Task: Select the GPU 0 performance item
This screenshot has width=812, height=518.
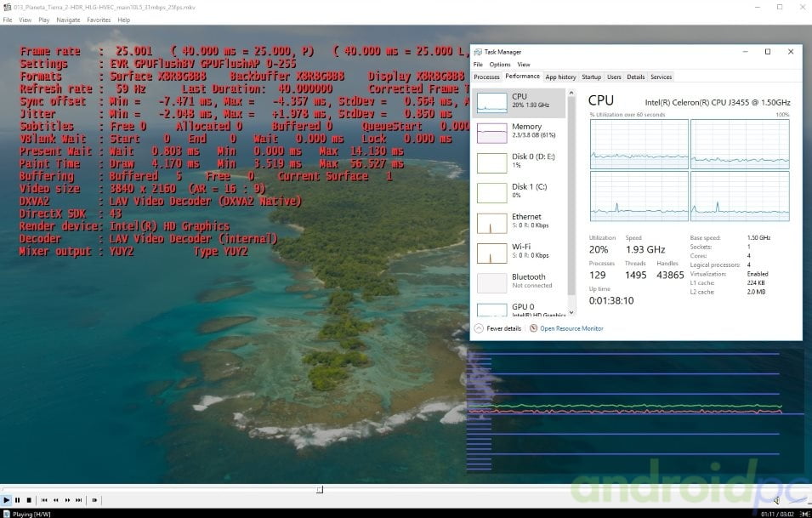Action: (520, 309)
